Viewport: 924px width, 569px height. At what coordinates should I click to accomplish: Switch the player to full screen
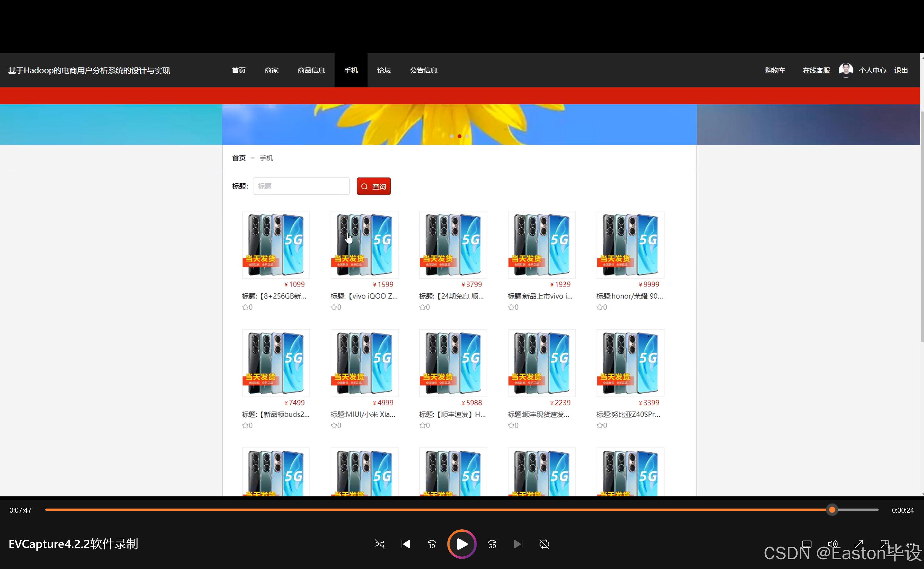[859, 544]
